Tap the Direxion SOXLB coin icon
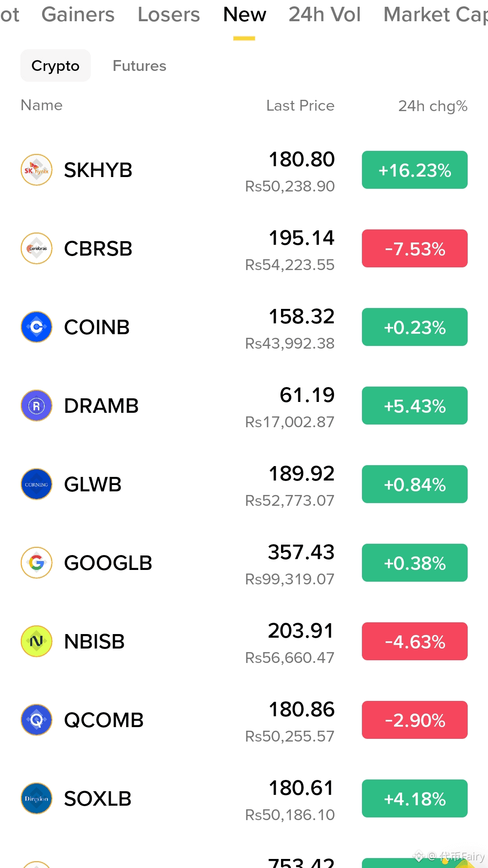 point(37,798)
